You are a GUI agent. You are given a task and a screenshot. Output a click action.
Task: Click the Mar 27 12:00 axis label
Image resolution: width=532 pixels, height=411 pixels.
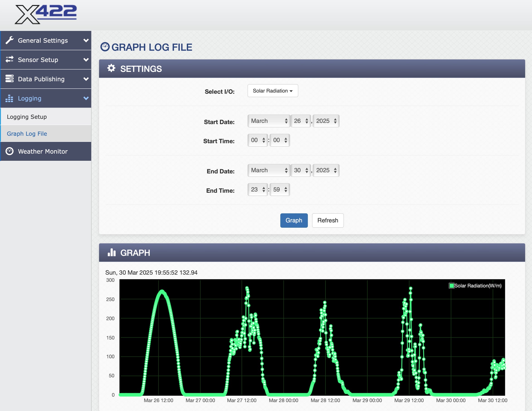pos(242,400)
